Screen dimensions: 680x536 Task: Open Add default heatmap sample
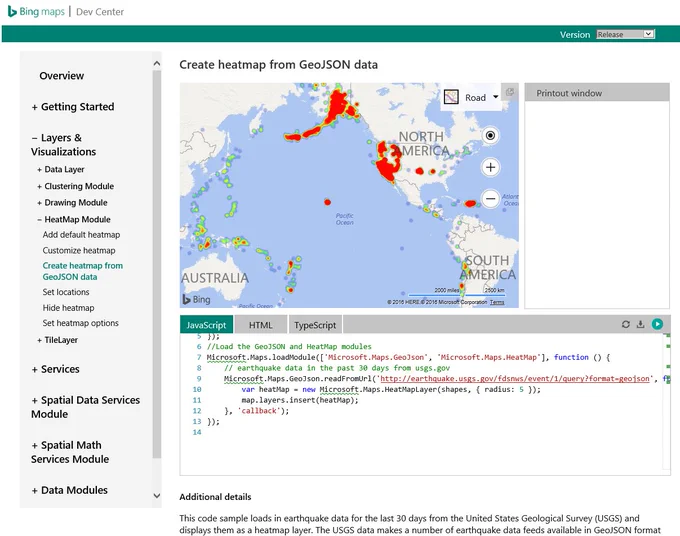[x=81, y=235]
